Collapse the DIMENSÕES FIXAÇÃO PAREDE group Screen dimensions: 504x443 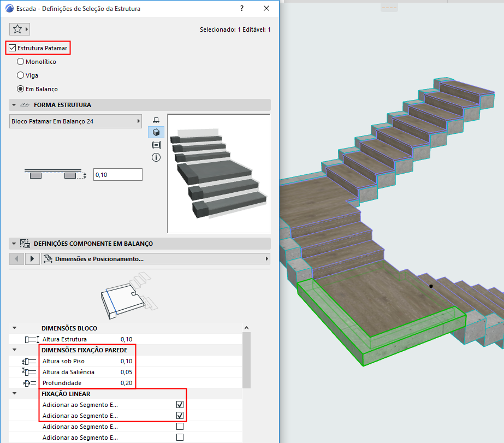point(14,350)
